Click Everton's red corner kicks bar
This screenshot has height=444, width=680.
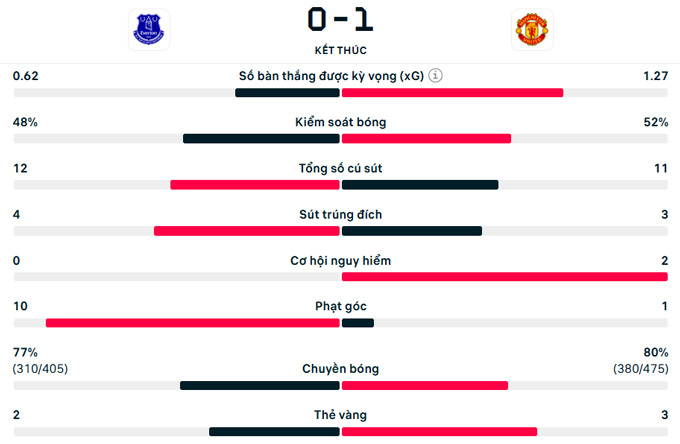click(x=193, y=323)
